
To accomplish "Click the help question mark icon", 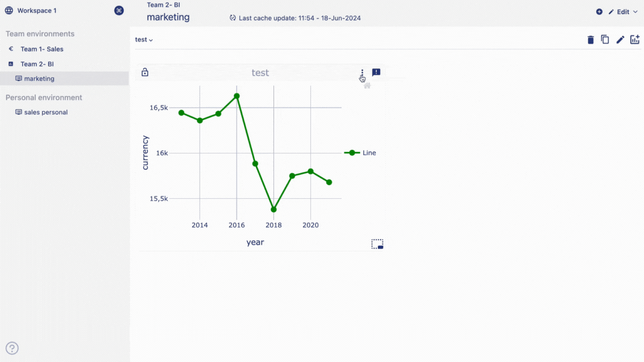I will tap(12, 348).
